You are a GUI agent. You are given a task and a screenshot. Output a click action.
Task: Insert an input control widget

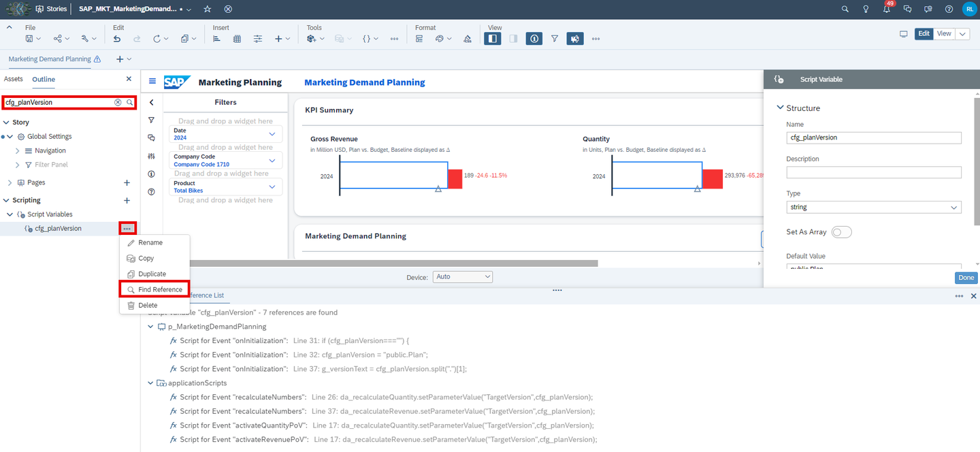click(258, 39)
